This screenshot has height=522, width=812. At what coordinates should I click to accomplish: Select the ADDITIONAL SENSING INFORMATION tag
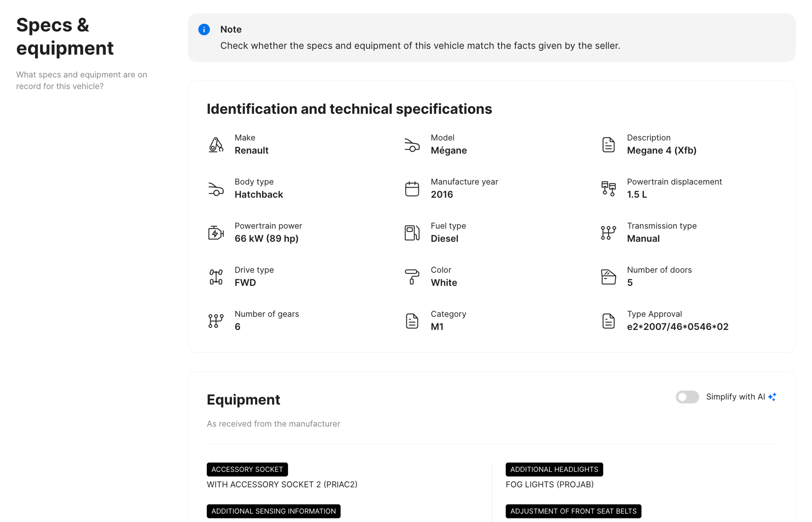coord(273,511)
